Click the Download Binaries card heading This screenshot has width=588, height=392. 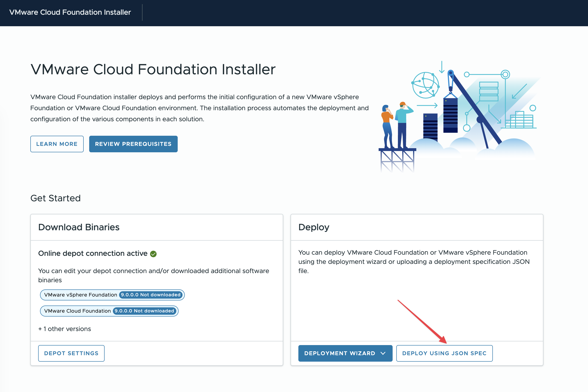79,227
